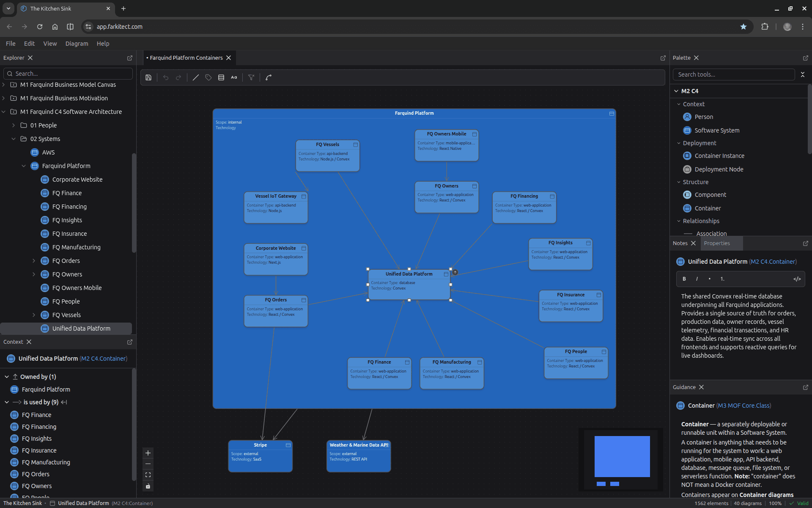The image size is (812, 508).
Task: Open the Diagram menu
Action: point(77,44)
